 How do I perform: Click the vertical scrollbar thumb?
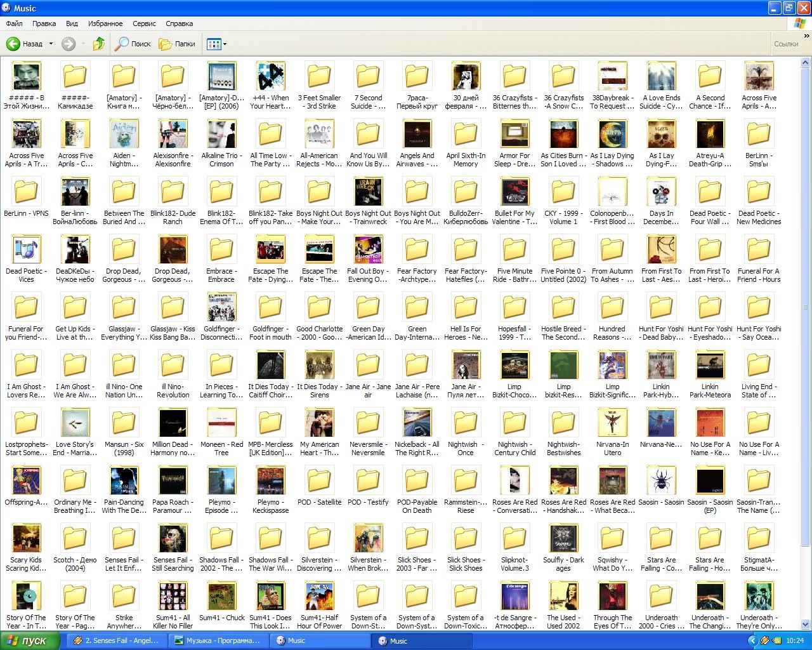pyautogui.click(x=806, y=308)
